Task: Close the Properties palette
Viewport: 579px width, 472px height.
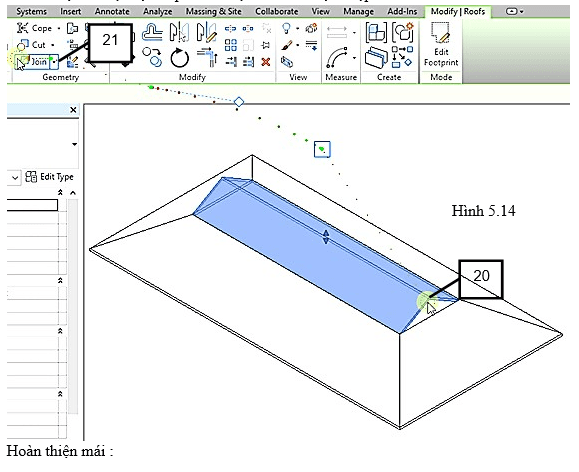Action: [73, 110]
